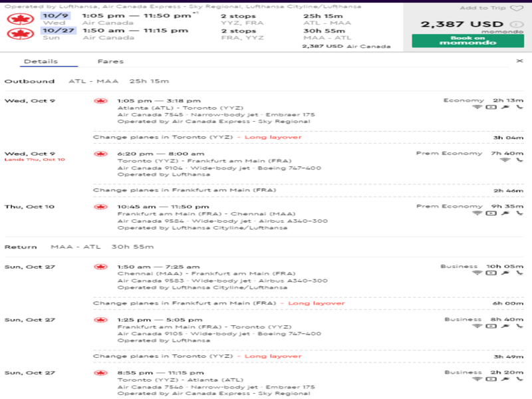Click the seat icon for Air Canada 9105
This screenshot has height=399, width=532.
tap(519, 326)
